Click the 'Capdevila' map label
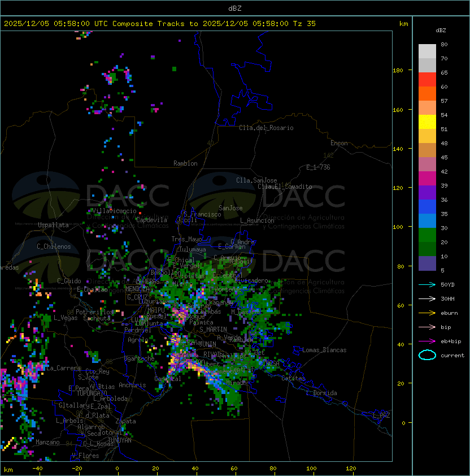 (151, 220)
